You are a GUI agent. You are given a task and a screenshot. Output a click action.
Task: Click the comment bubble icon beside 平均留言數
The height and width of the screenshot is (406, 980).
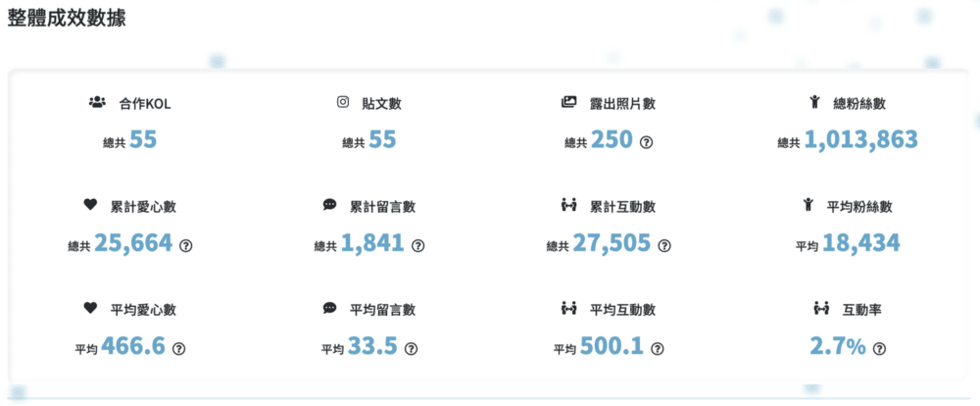[329, 308]
